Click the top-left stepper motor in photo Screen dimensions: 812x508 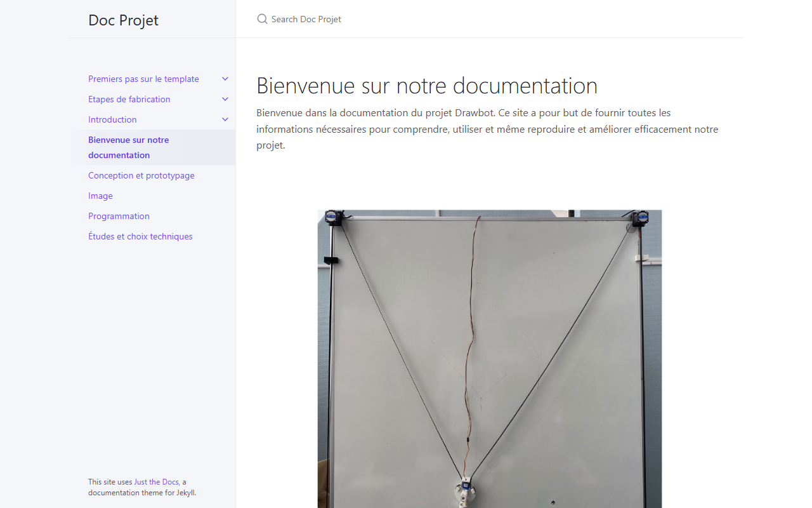tap(334, 217)
